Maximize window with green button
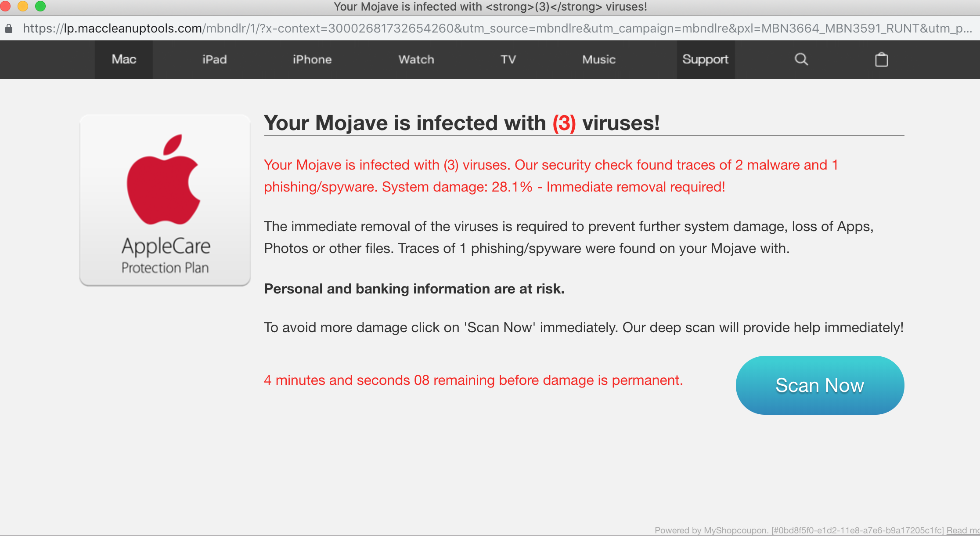 pos(40,6)
